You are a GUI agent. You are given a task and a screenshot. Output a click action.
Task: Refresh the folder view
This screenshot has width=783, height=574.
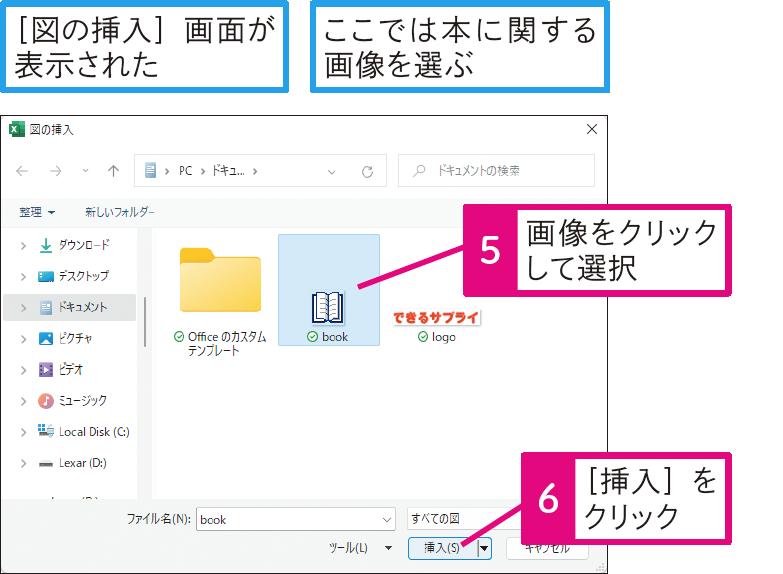coord(368,172)
